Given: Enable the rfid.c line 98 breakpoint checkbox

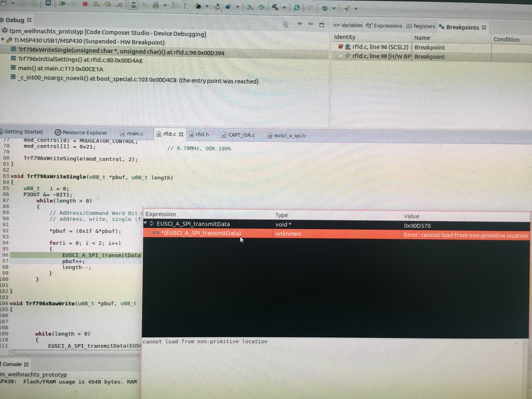Looking at the screenshot, I should [x=340, y=56].
